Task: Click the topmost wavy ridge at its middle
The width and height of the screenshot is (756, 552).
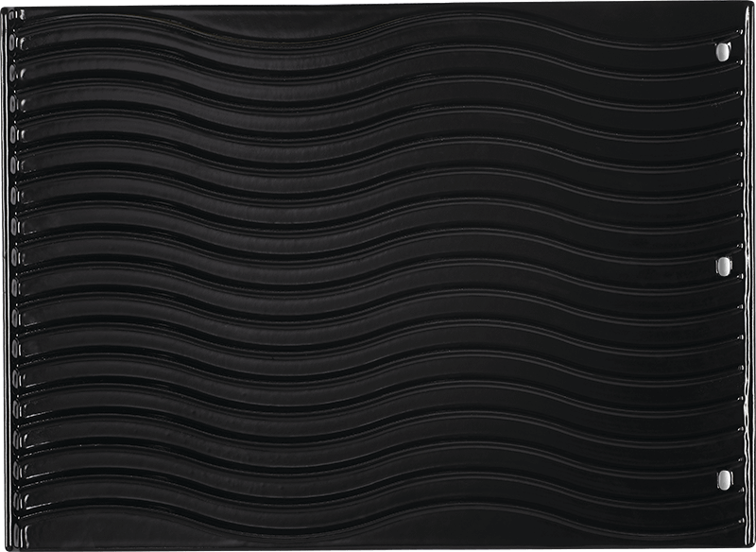Action: (378, 42)
